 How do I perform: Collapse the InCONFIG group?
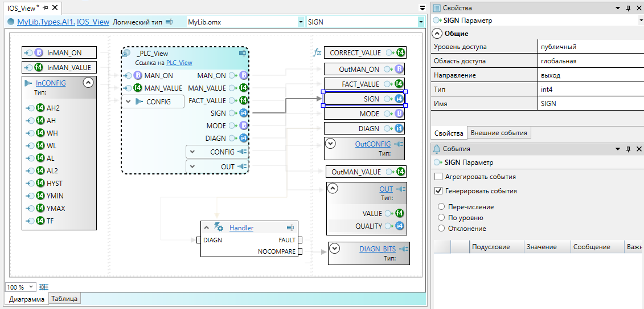click(x=88, y=83)
